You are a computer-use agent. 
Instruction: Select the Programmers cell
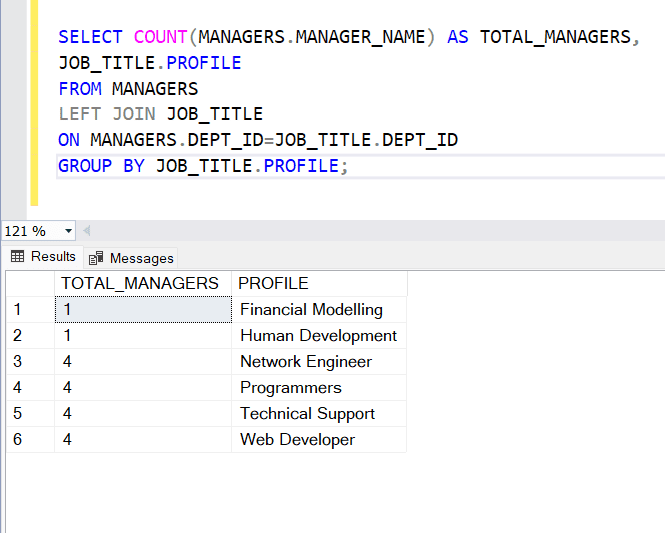pyautogui.click(x=319, y=388)
